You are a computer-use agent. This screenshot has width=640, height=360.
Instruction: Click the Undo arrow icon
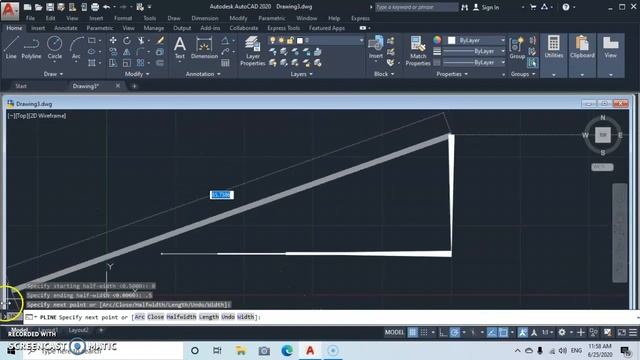[x=107, y=7]
